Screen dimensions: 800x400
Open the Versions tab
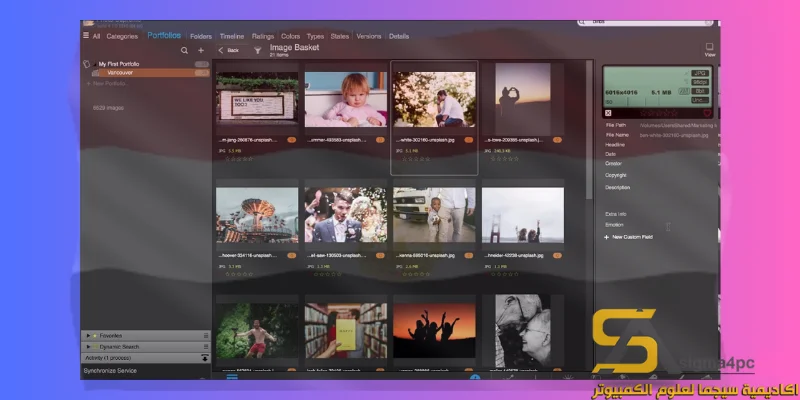pos(369,36)
